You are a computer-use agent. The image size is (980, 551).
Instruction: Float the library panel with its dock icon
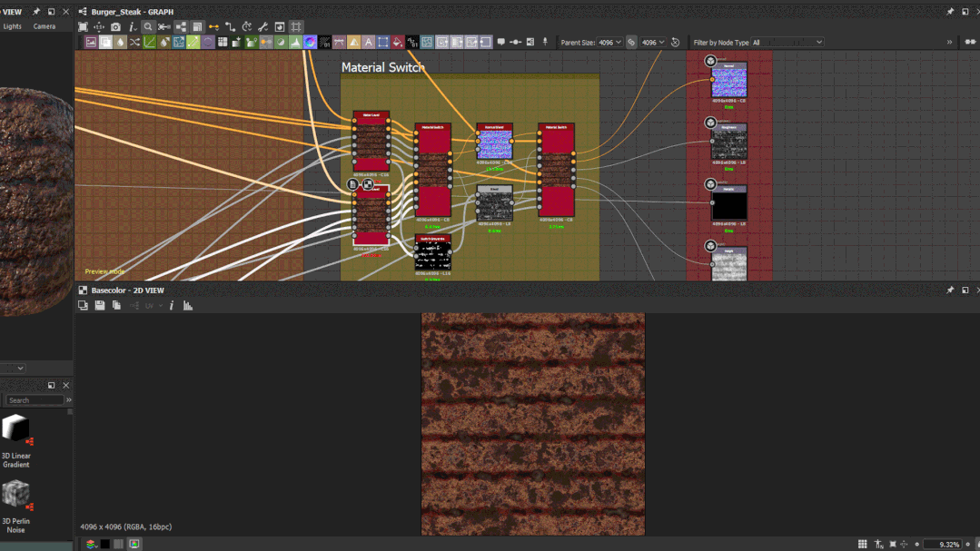51,386
